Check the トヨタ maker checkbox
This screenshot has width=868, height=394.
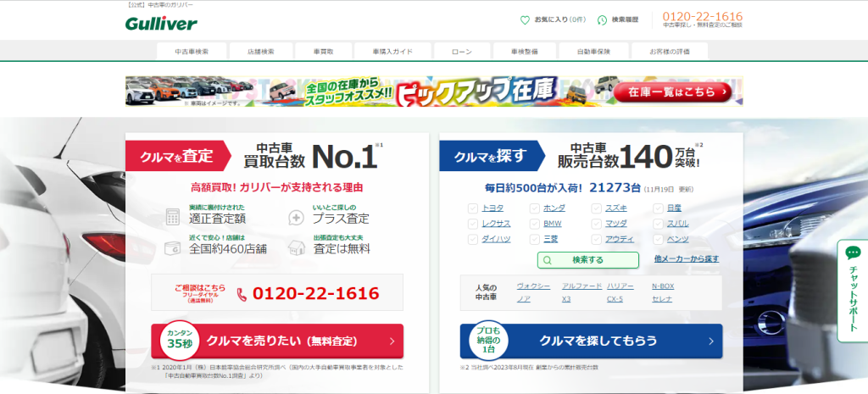coord(473,208)
